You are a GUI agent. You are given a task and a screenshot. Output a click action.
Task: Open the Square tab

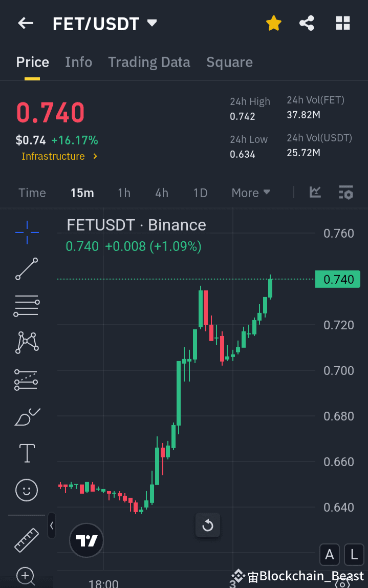click(x=229, y=62)
